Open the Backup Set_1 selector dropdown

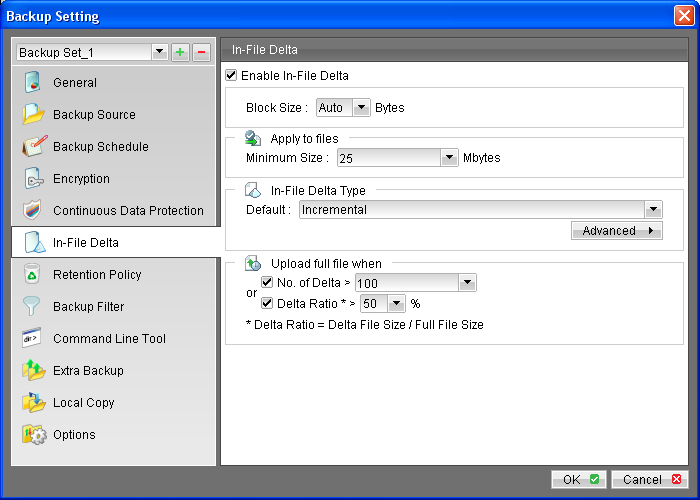pyautogui.click(x=158, y=52)
